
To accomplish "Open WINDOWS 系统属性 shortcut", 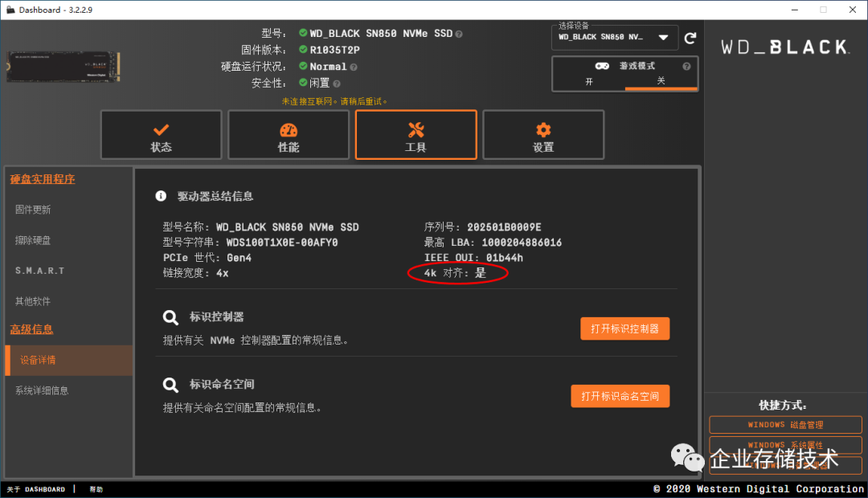I will [785, 445].
